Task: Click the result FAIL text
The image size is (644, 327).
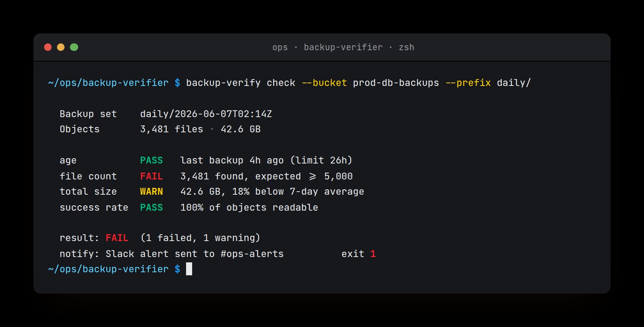Action: 117,238
